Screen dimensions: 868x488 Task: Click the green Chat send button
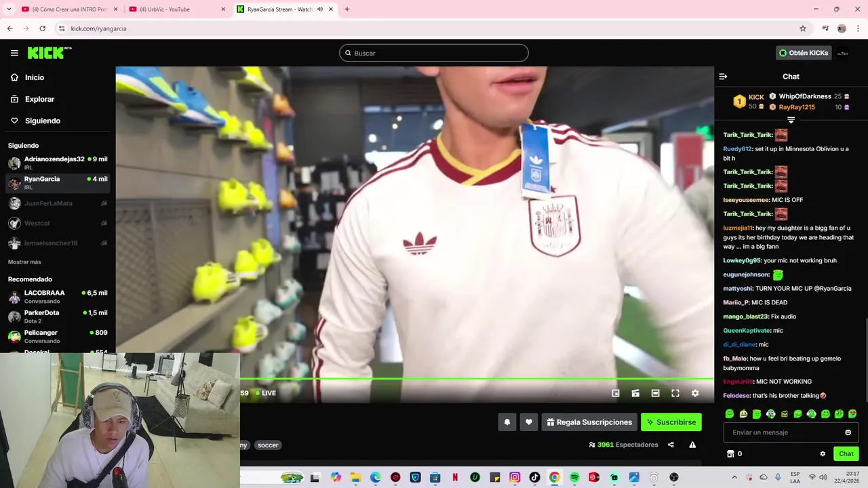tap(846, 453)
